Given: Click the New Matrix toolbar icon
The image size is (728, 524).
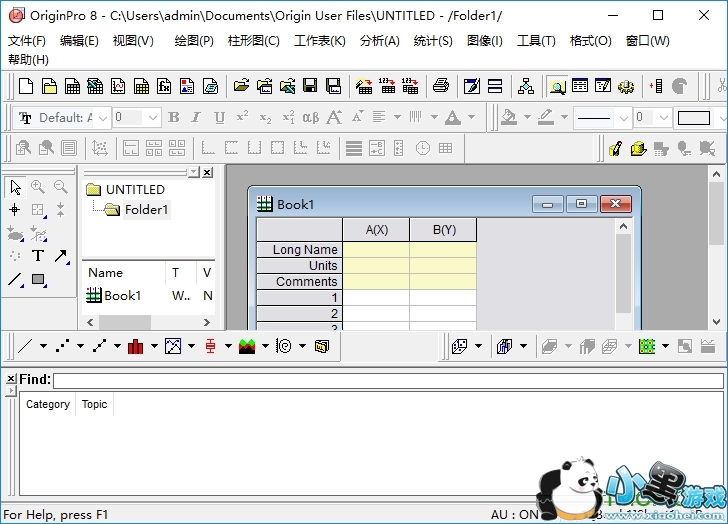Looking at the screenshot, I should tap(141, 86).
